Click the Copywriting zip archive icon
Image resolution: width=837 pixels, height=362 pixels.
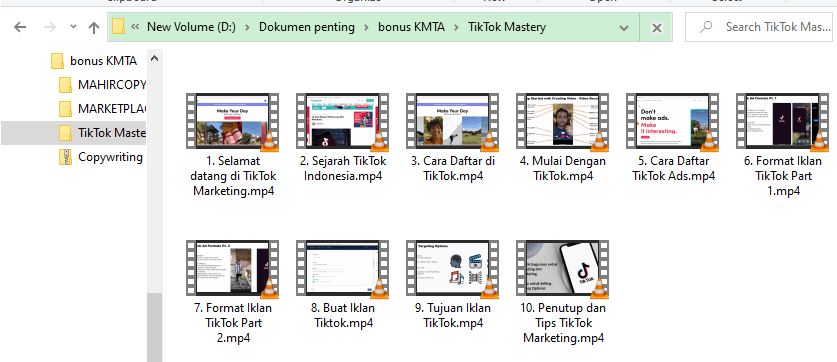coord(65,157)
